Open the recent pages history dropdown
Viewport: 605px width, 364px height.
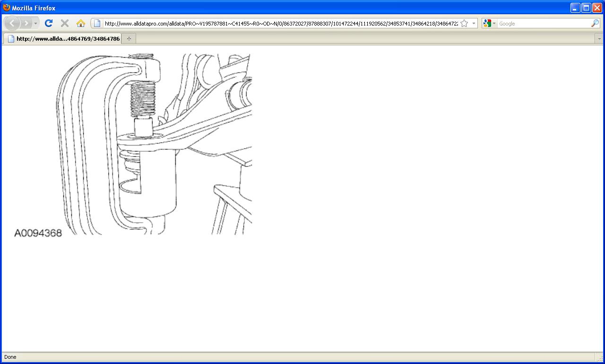coord(35,23)
